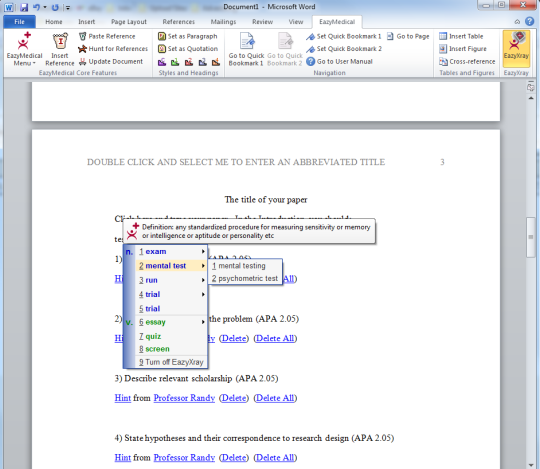This screenshot has width=540, height=469.
Task: Click Hint link under item 4
Action: [123, 458]
